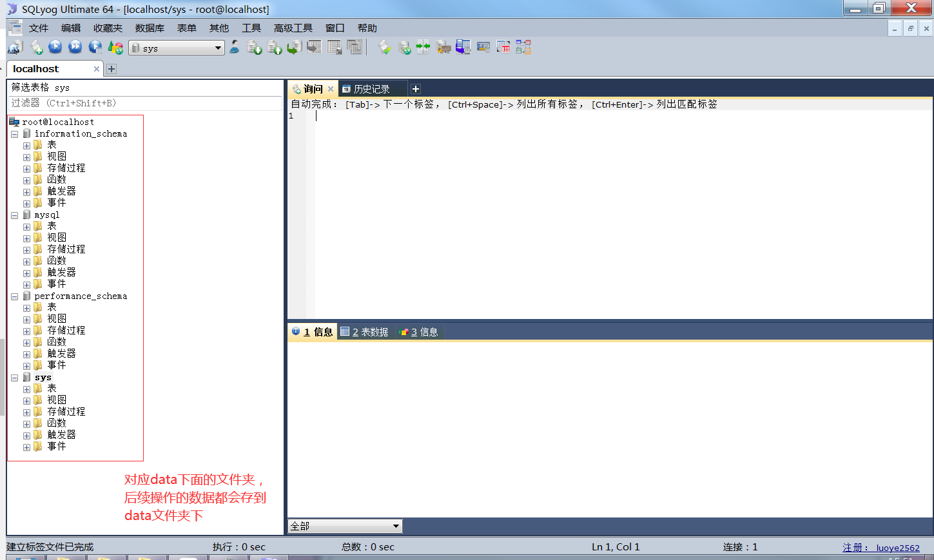Click the filter field 过滤器 (Ctrl+Shift+B)
Image resolution: width=934 pixels, height=560 pixels.
pos(145,103)
